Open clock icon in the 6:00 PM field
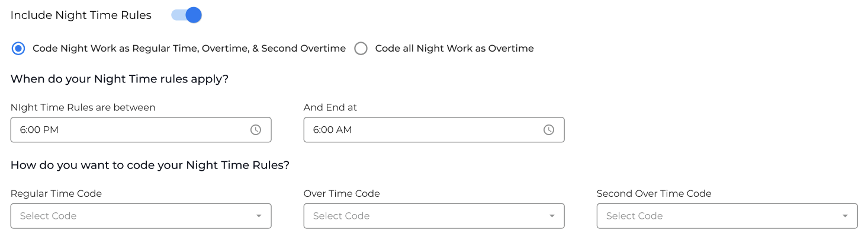Image resolution: width=868 pixels, height=236 pixels. point(256,130)
